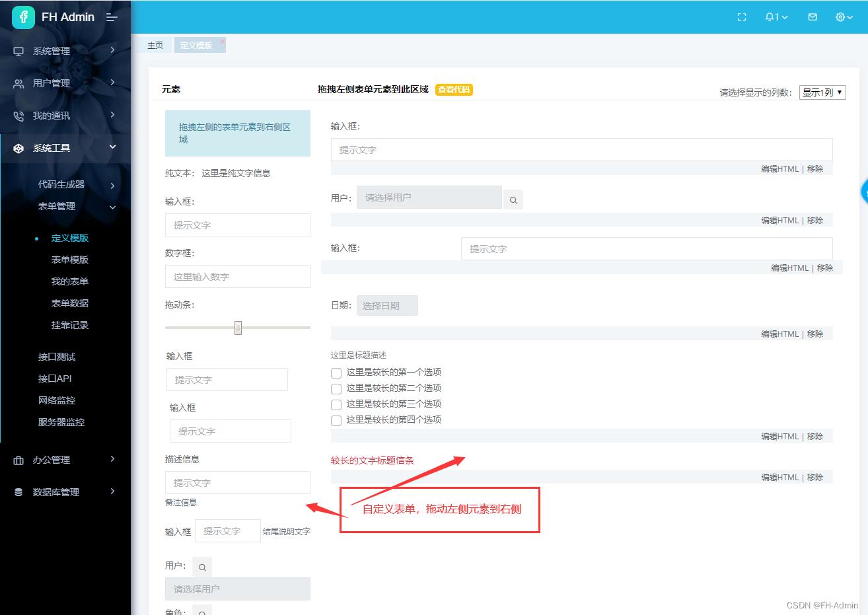Click the FH Admin logo icon
This screenshot has width=868, height=615.
(x=23, y=17)
